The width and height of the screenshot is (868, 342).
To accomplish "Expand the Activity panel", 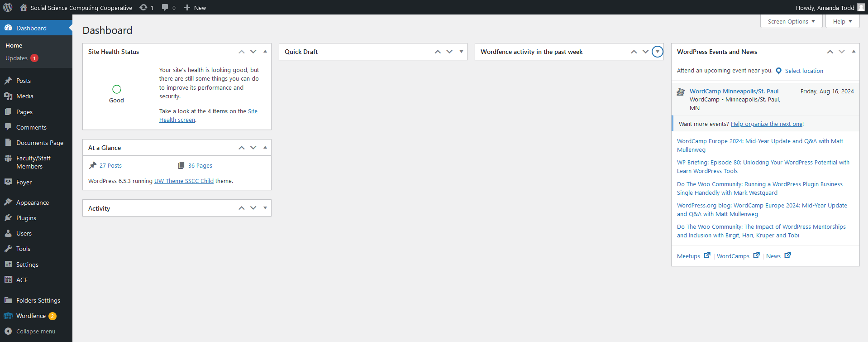I will coord(265,208).
